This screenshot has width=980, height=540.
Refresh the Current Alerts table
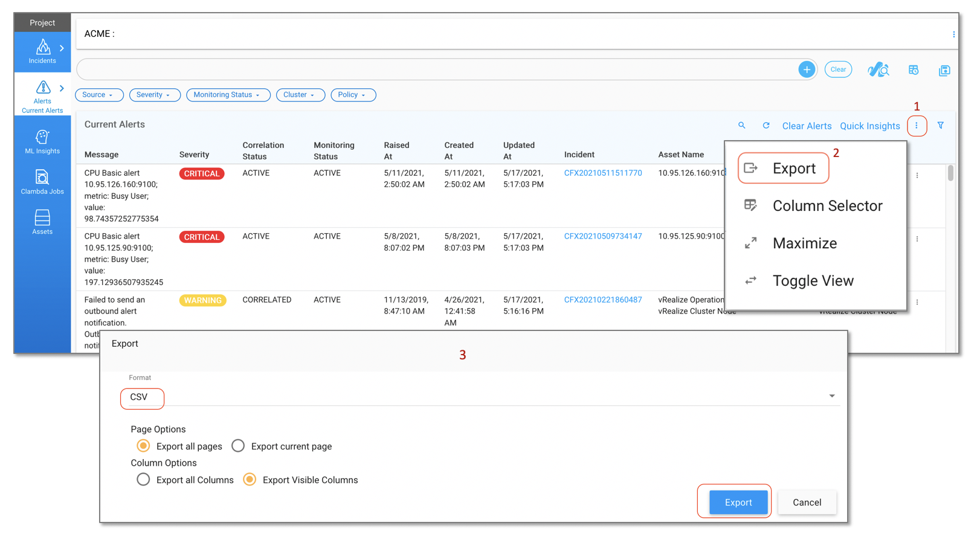pos(766,126)
